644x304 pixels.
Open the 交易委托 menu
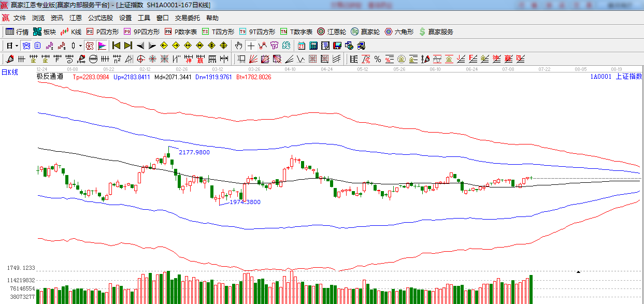point(187,18)
